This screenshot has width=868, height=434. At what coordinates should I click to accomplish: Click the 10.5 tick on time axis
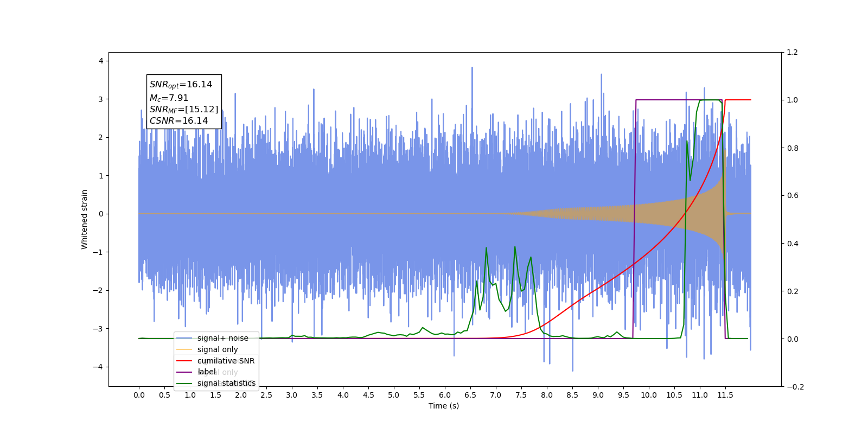click(x=674, y=395)
